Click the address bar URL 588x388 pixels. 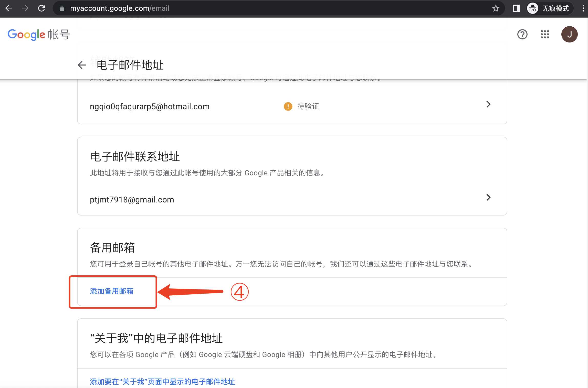click(119, 8)
